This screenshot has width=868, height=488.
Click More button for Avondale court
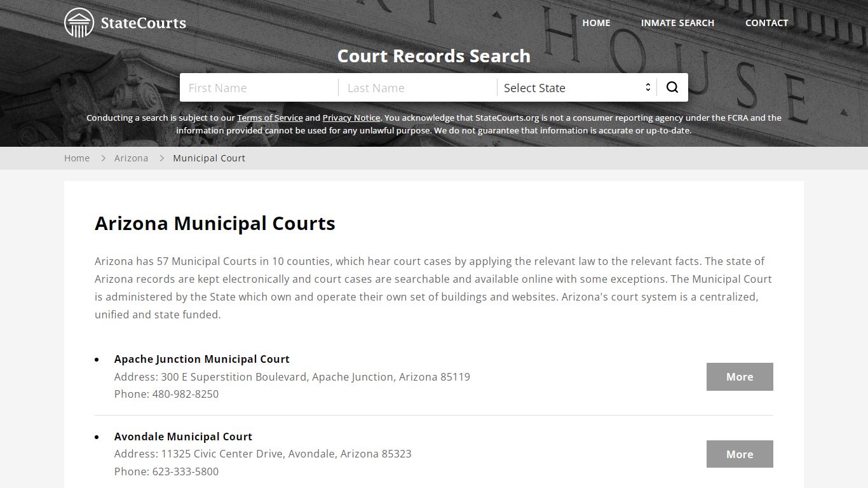740,454
